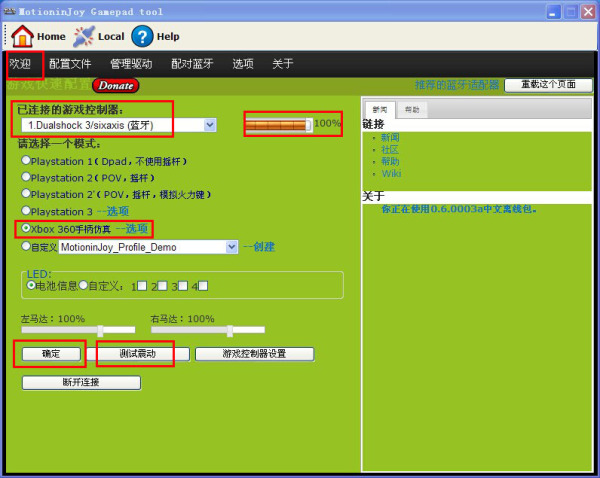
Task: Click the 游戏控制器设置 button
Action: point(254,354)
